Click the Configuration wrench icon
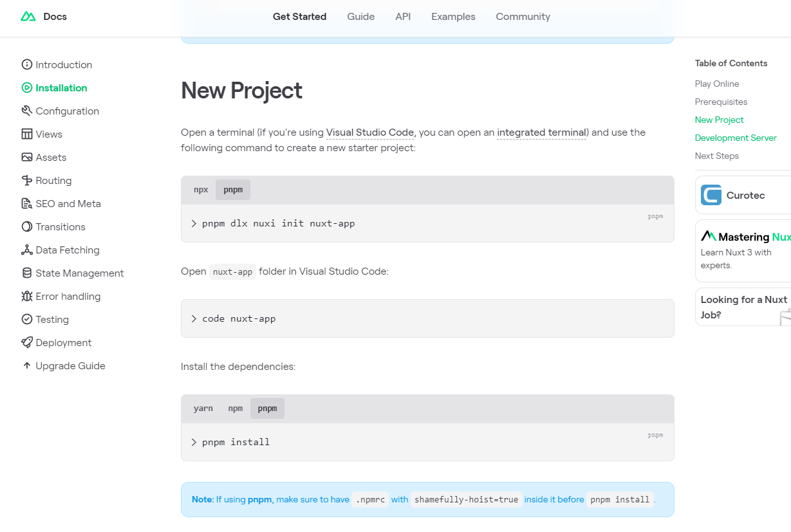This screenshot has height=532, width=791. coord(26,111)
